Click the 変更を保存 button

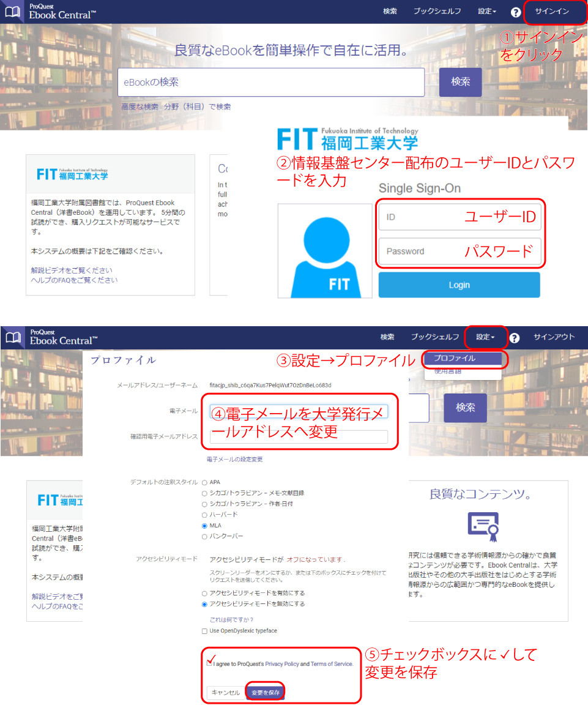266,692
